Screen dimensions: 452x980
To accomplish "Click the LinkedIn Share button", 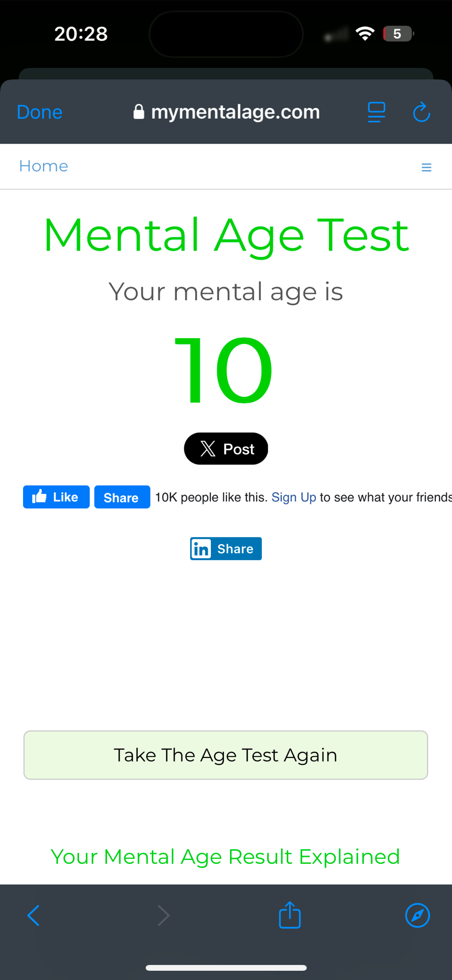I will click(x=226, y=549).
